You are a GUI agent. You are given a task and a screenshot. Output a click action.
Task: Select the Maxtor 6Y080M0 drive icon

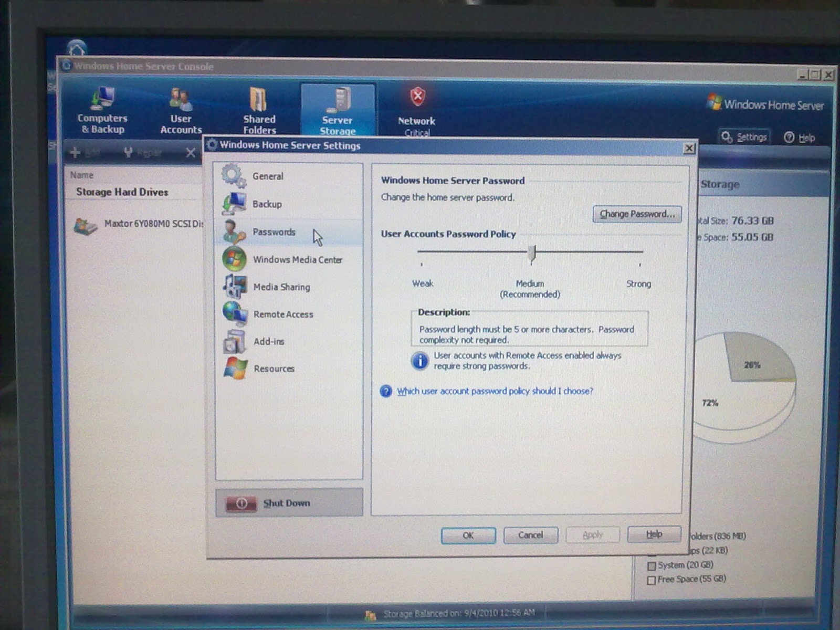85,226
